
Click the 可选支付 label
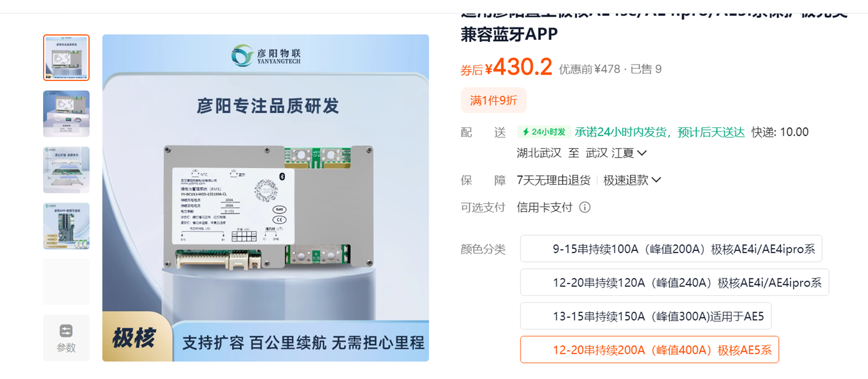[483, 207]
